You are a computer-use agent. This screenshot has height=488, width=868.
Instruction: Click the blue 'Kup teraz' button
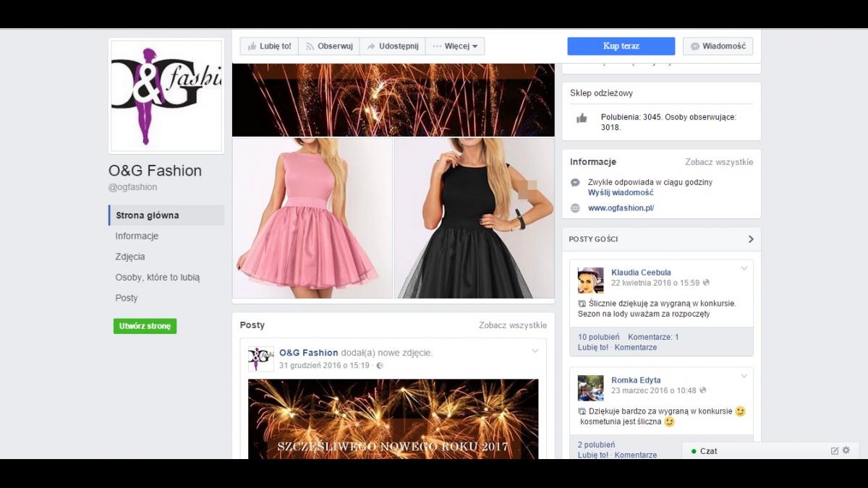click(x=621, y=46)
